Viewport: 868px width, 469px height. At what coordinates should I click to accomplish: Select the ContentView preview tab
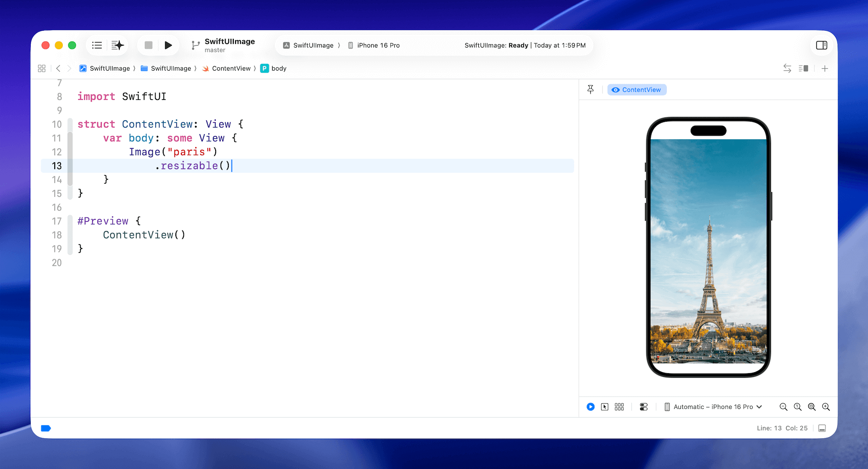click(x=637, y=90)
